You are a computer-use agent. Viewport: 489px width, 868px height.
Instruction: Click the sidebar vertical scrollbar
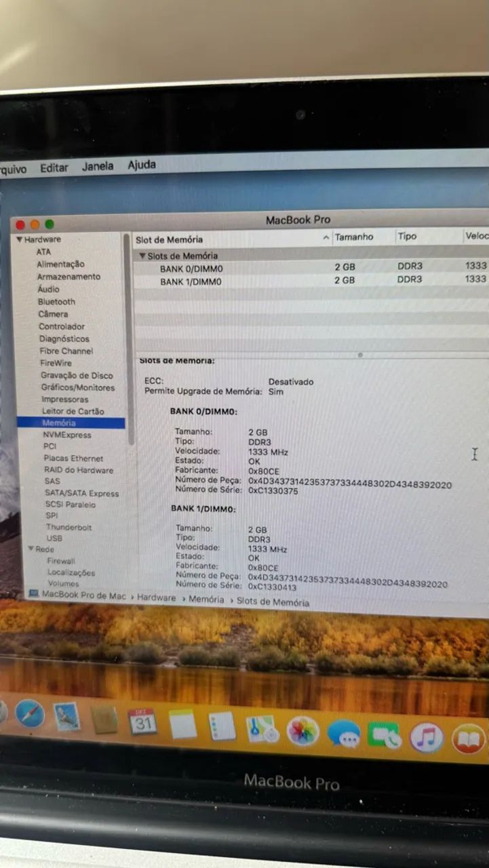pos(129,339)
